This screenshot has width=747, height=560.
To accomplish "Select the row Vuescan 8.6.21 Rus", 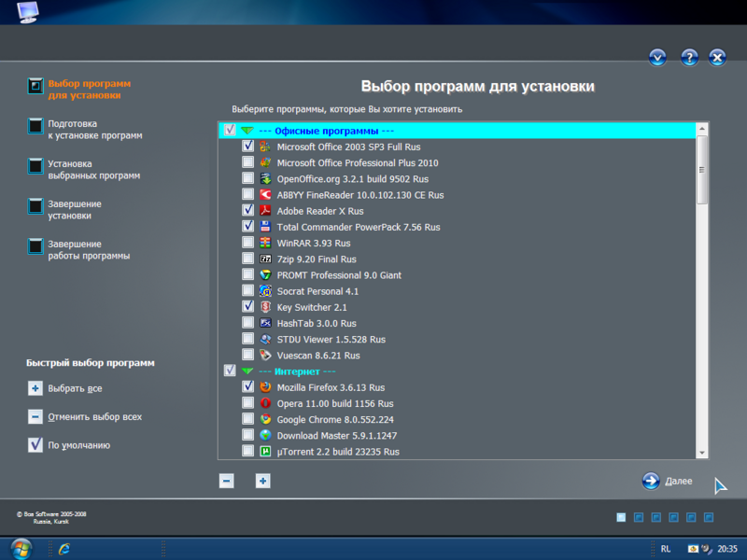I will 457,356.
